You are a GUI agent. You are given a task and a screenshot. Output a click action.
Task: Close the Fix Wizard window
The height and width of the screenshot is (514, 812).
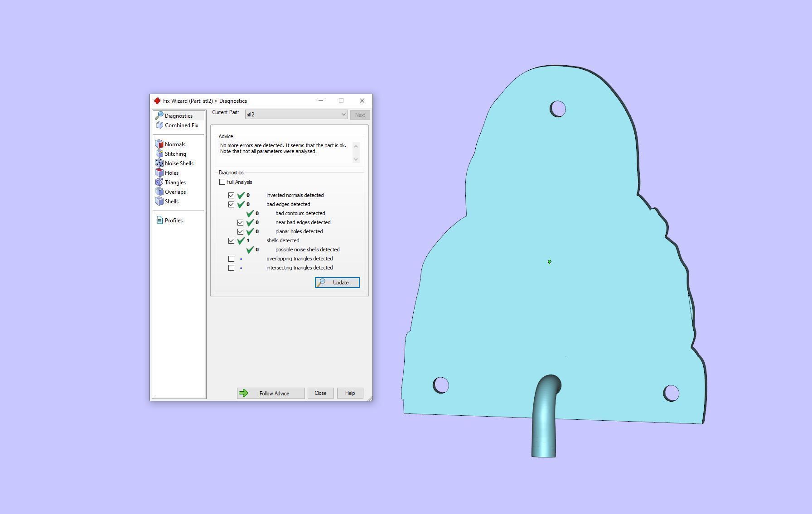(362, 101)
